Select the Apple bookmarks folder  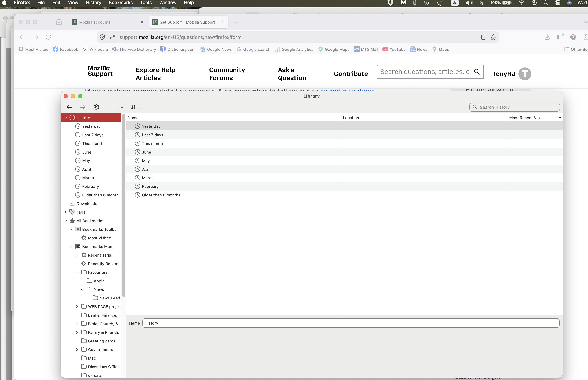coord(99,281)
